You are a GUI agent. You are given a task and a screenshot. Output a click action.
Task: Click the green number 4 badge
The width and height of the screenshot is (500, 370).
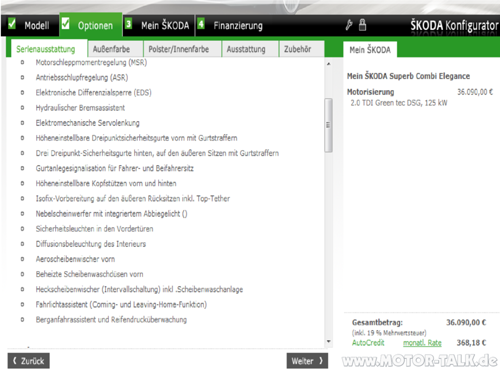tap(201, 24)
